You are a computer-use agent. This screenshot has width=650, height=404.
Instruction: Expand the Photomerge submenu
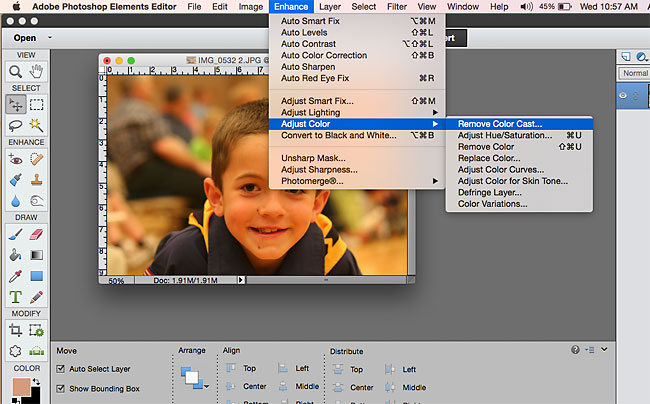pyautogui.click(x=357, y=181)
